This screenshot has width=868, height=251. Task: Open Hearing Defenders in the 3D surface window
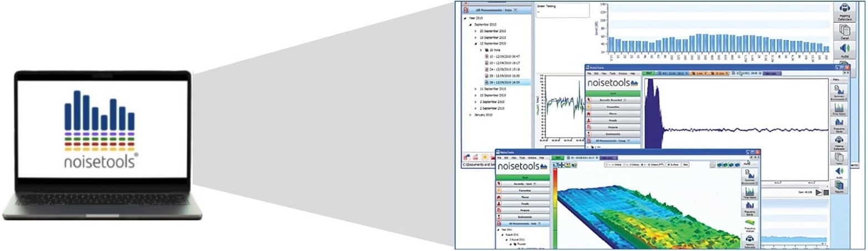pyautogui.click(x=750, y=241)
